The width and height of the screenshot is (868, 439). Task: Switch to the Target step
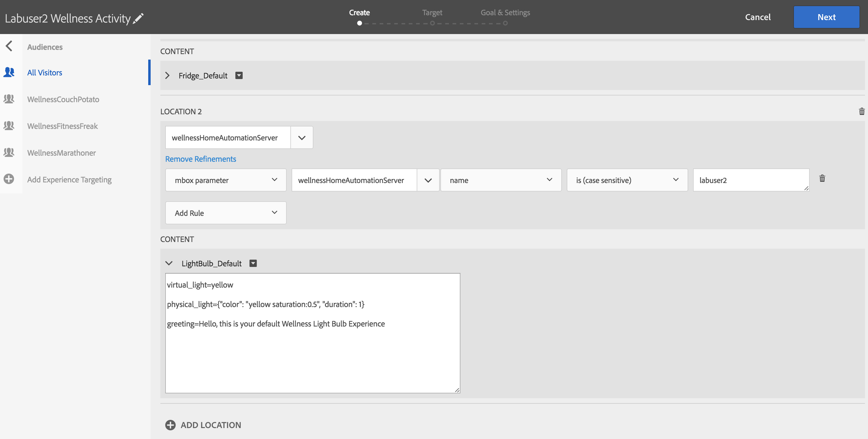tap(432, 13)
